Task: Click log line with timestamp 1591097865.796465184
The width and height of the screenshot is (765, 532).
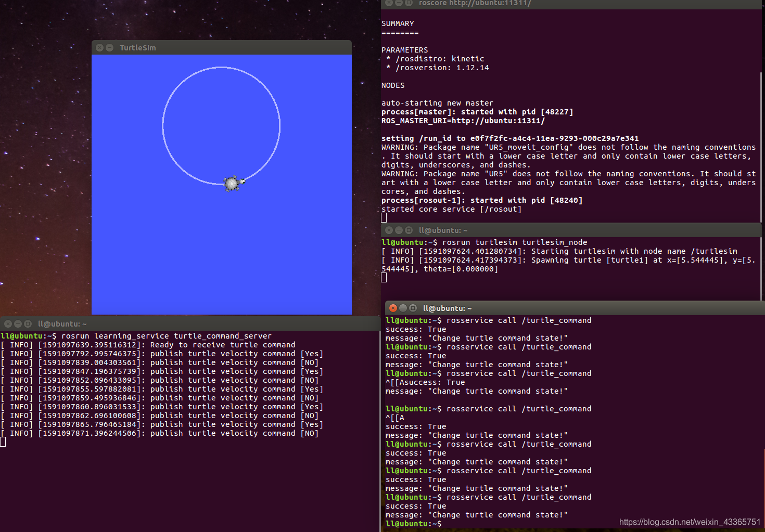Action: [x=162, y=424]
